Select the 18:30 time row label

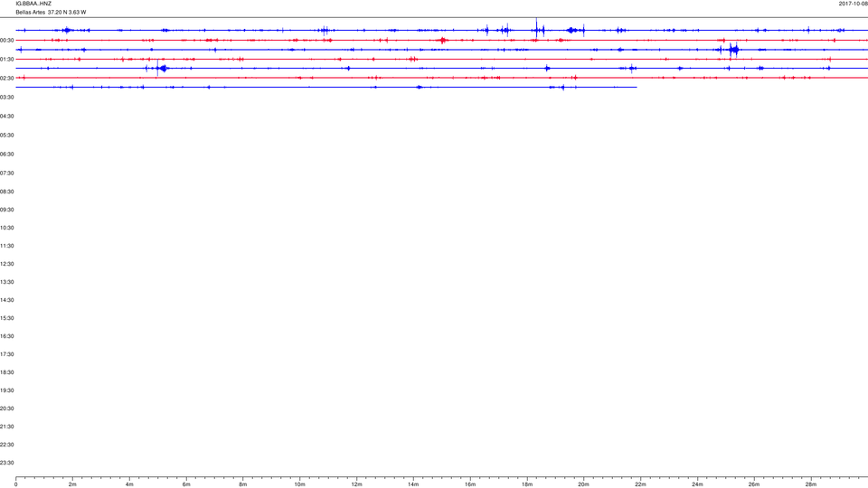[6, 373]
